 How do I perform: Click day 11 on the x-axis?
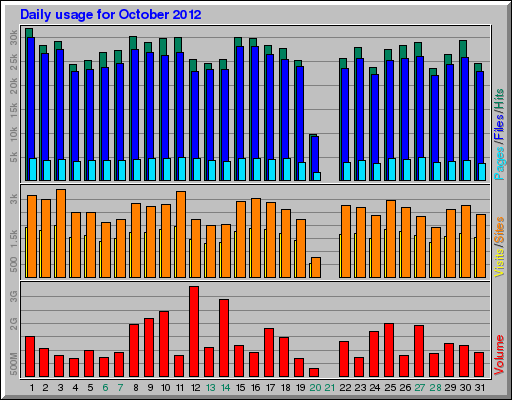pyautogui.click(x=180, y=388)
